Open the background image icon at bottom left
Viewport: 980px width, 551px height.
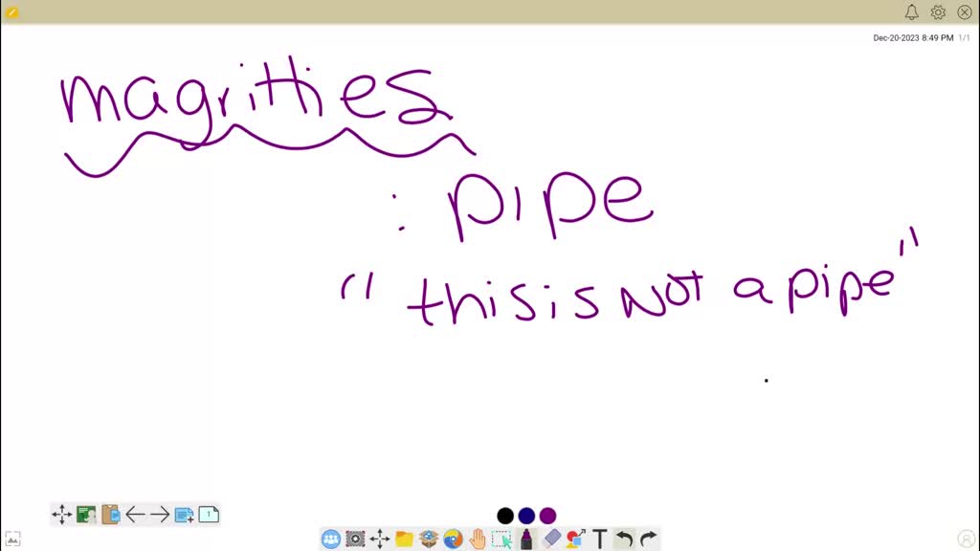[x=12, y=539]
